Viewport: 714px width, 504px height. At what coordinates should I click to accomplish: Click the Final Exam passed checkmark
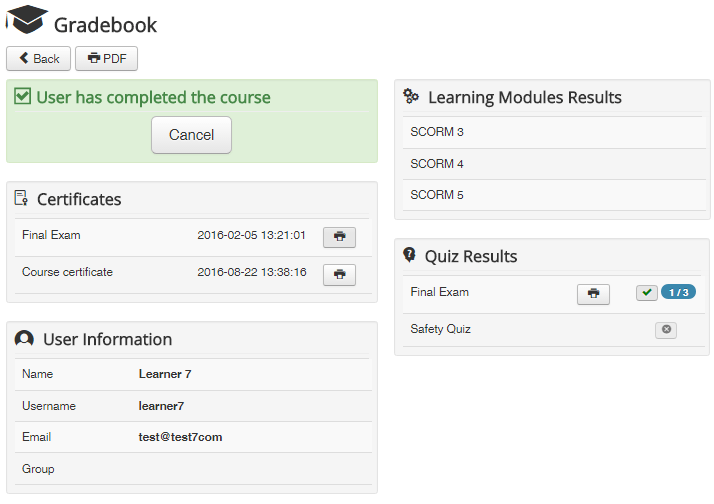tap(647, 292)
